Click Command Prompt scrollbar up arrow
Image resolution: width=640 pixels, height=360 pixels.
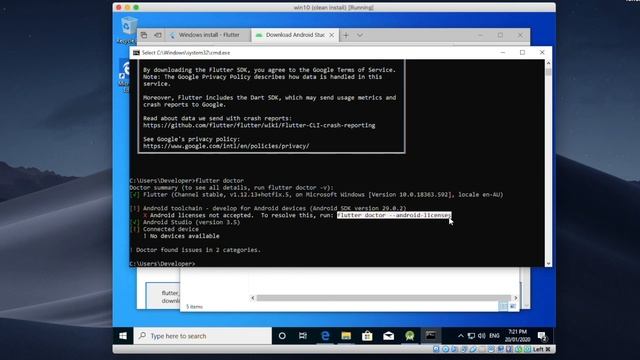[x=548, y=63]
